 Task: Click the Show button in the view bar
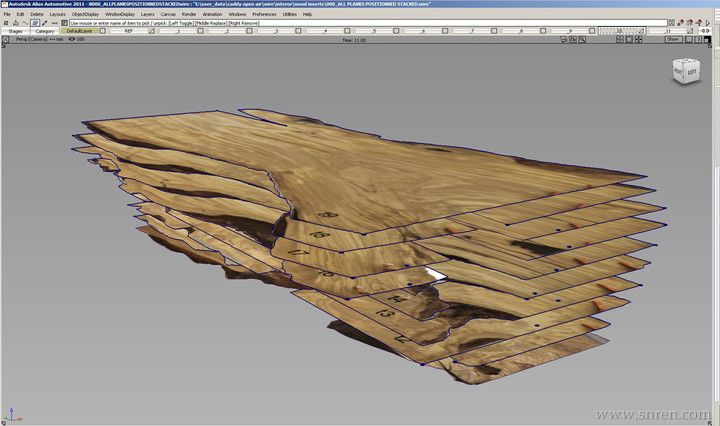pos(673,39)
